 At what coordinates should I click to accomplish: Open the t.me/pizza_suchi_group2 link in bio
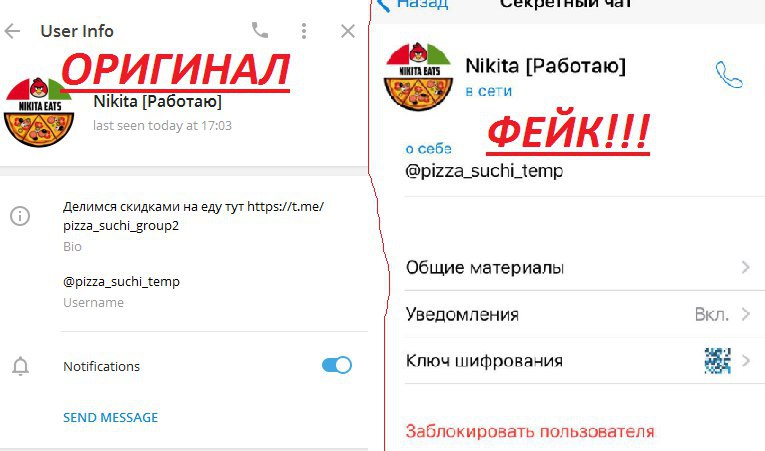(193, 216)
